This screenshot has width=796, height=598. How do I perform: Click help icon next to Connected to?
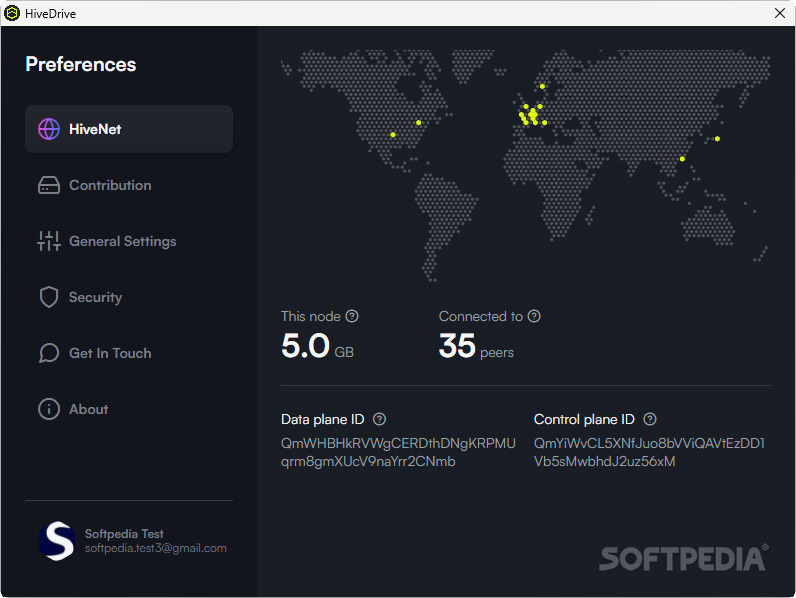[534, 316]
